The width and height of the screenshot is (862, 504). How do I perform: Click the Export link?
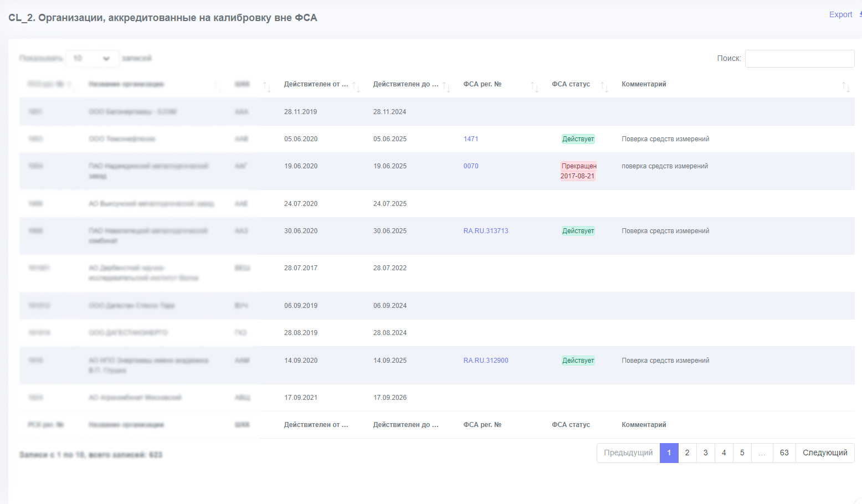[x=840, y=15]
